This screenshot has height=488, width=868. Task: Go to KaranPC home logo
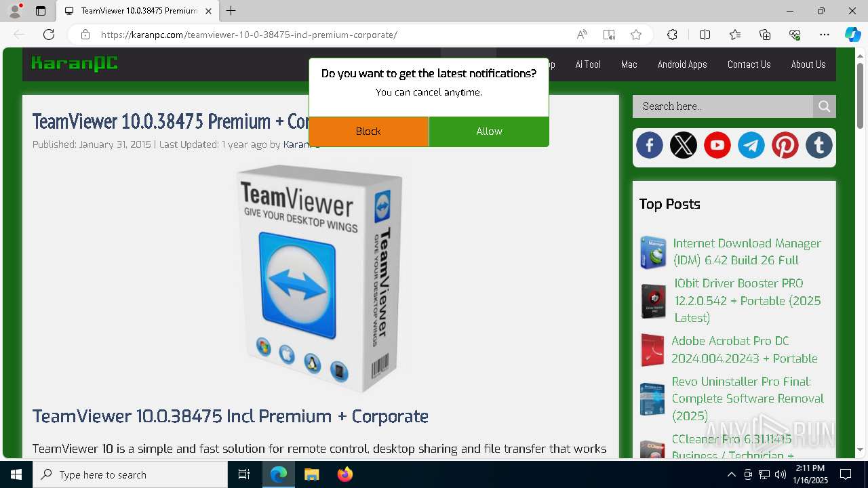[75, 64]
